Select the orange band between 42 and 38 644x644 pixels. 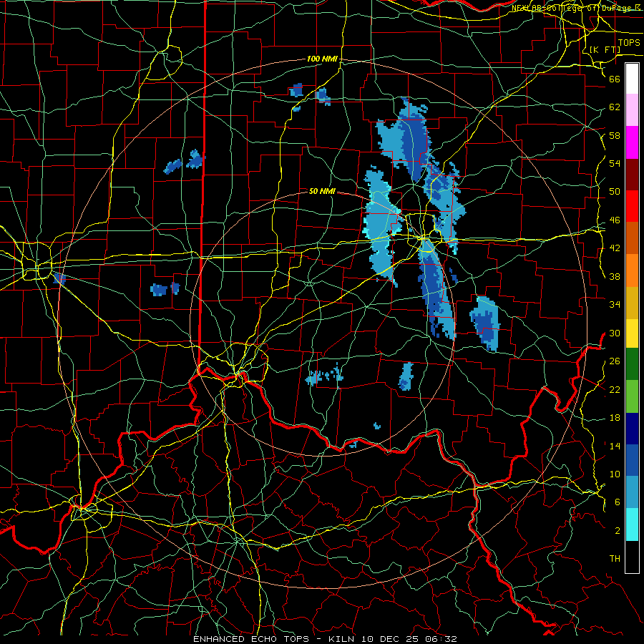tap(632, 270)
